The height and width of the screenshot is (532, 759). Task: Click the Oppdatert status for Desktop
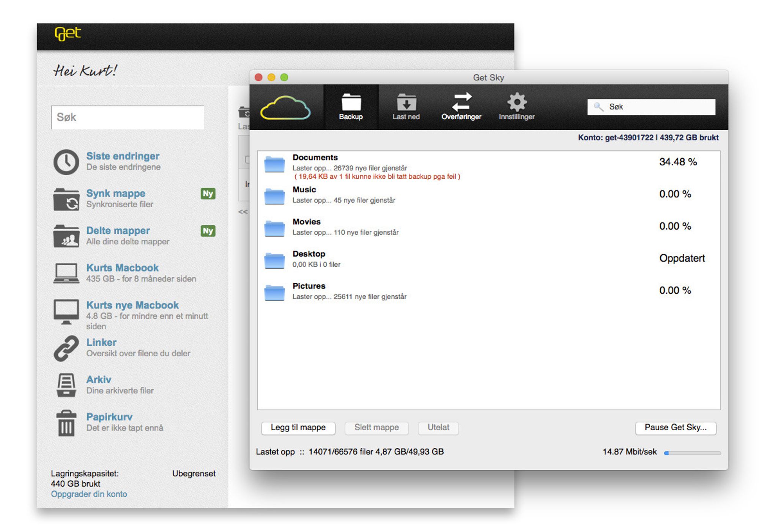682,258
